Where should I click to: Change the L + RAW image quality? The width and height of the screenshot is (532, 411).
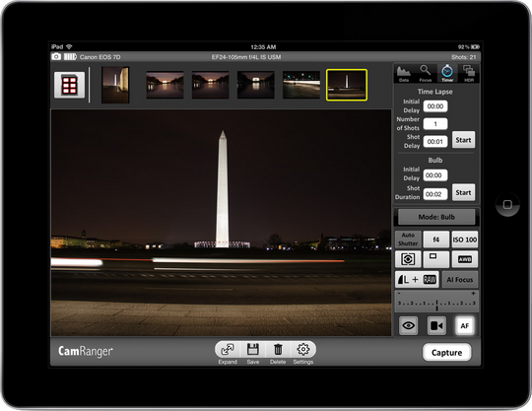[x=417, y=279]
